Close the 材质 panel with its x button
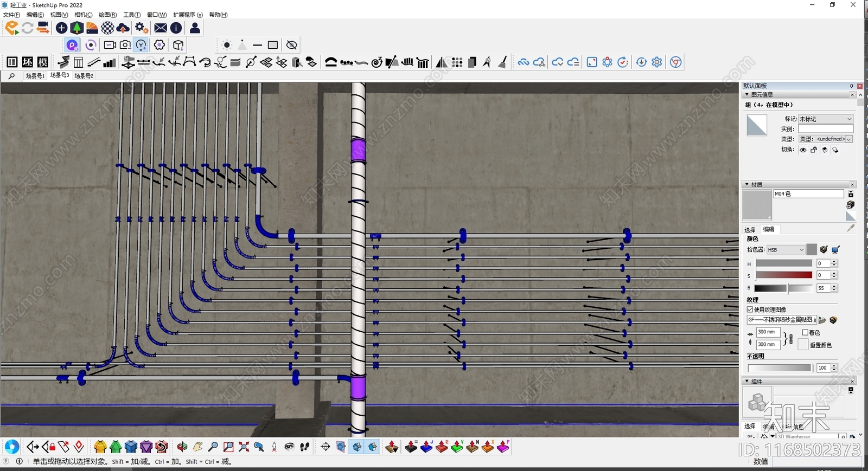 [x=852, y=185]
